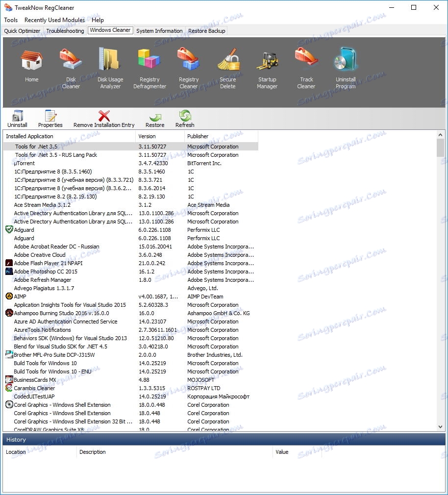The image size is (448, 495).
Task: Click version 21.0.0.242 cell
Action: (x=152, y=263)
